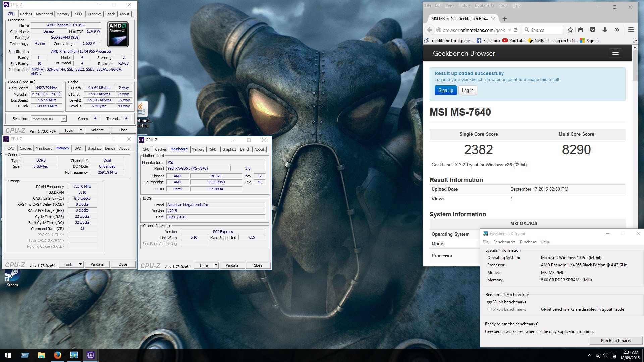
Task: Open the Firefox hamburger menu
Action: (631, 30)
